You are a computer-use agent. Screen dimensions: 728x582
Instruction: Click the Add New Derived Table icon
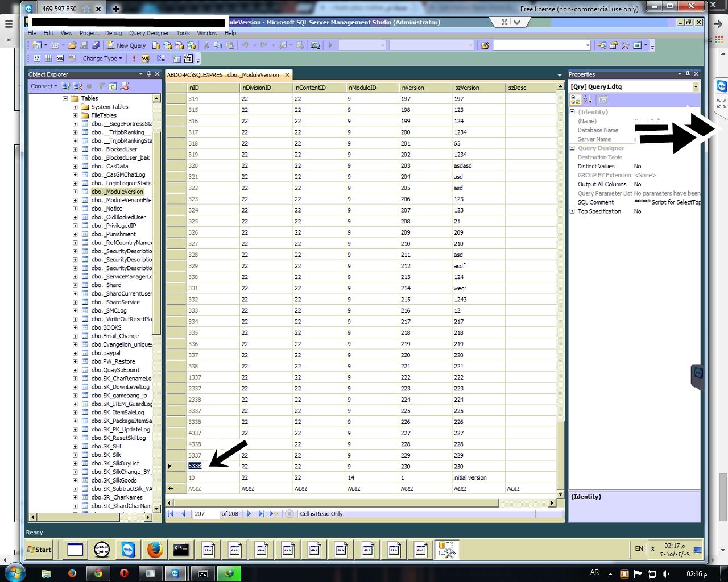(x=188, y=59)
